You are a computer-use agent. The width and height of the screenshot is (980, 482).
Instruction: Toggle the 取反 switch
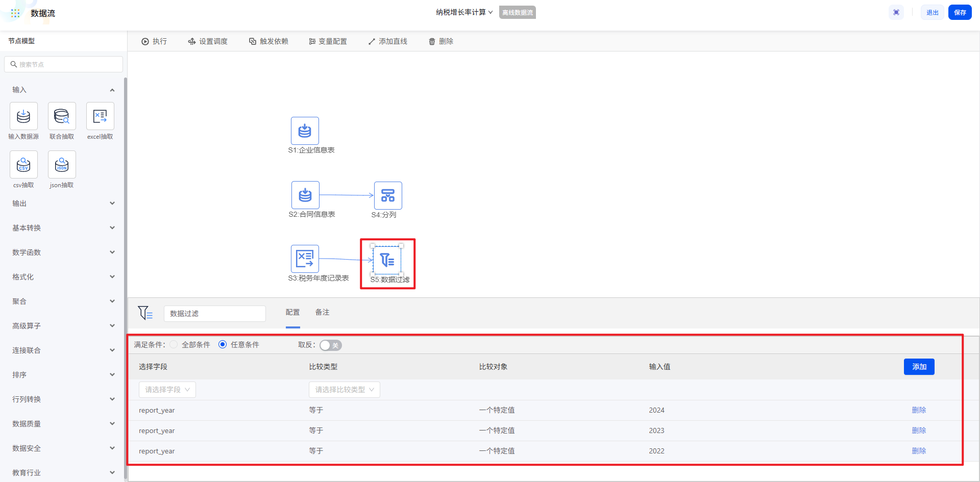point(330,345)
